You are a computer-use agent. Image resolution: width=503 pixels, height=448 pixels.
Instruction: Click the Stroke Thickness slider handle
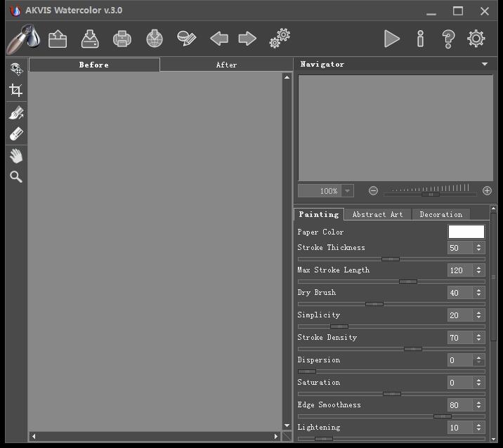pos(391,259)
